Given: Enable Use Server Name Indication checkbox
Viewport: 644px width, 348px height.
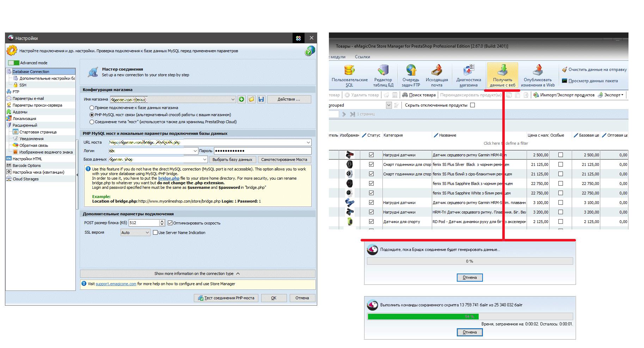Looking at the screenshot, I should (x=155, y=233).
